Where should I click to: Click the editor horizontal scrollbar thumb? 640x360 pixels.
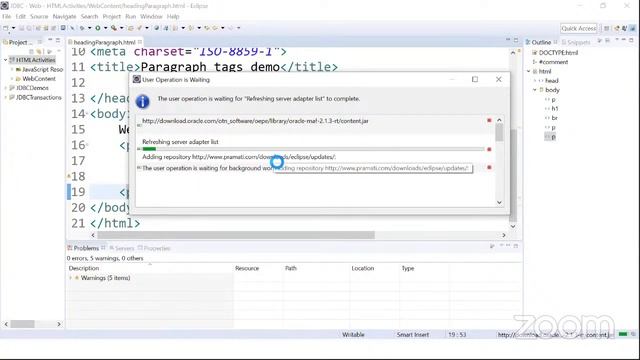coord(236,235)
